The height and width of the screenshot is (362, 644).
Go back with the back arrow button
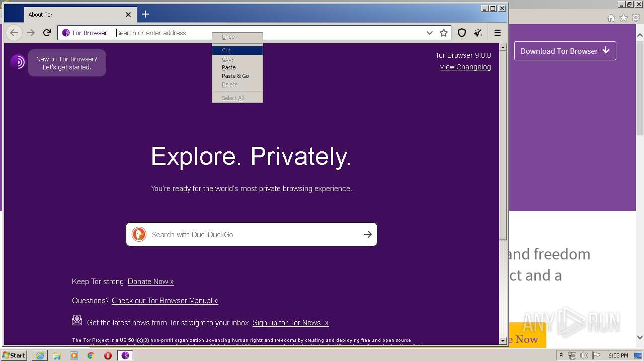tap(14, 33)
